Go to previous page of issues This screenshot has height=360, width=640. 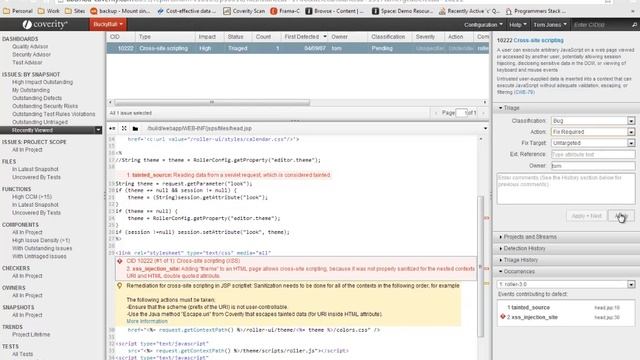436,113
